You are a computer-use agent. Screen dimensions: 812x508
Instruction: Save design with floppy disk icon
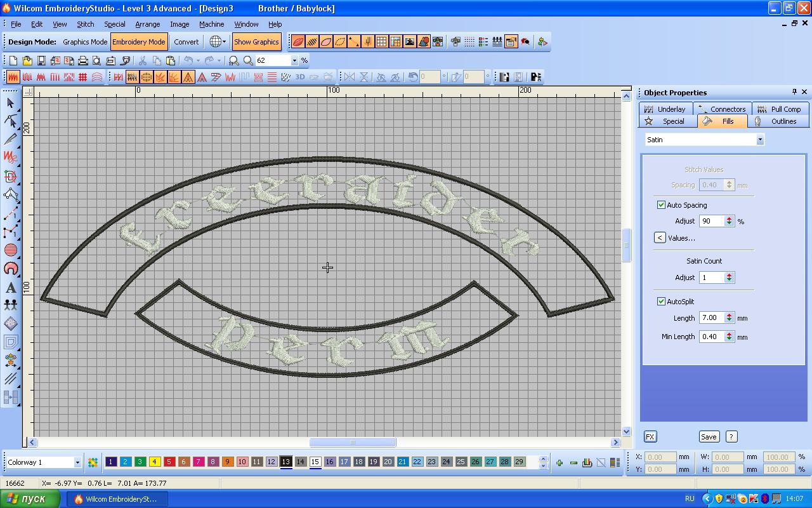tap(41, 60)
